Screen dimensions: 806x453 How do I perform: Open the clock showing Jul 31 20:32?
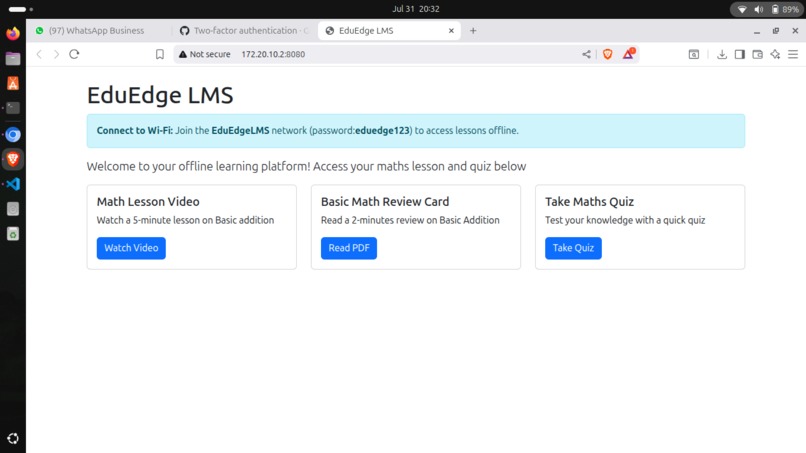(415, 9)
